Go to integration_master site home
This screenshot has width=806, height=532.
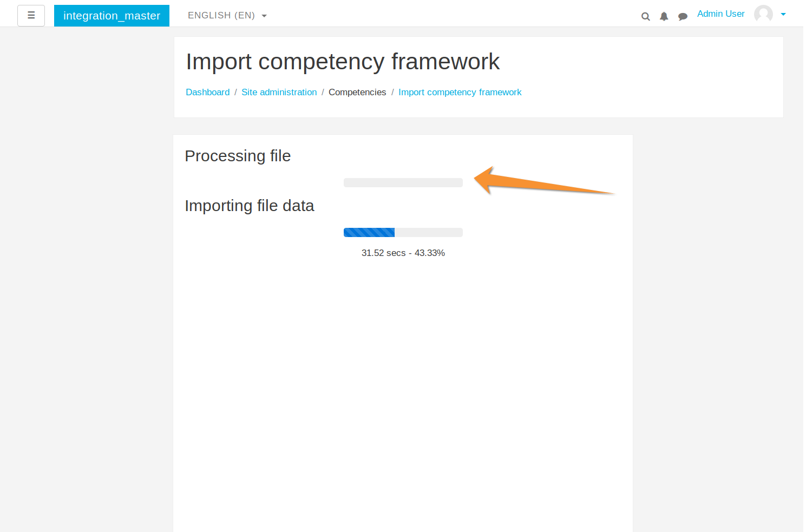112,16
